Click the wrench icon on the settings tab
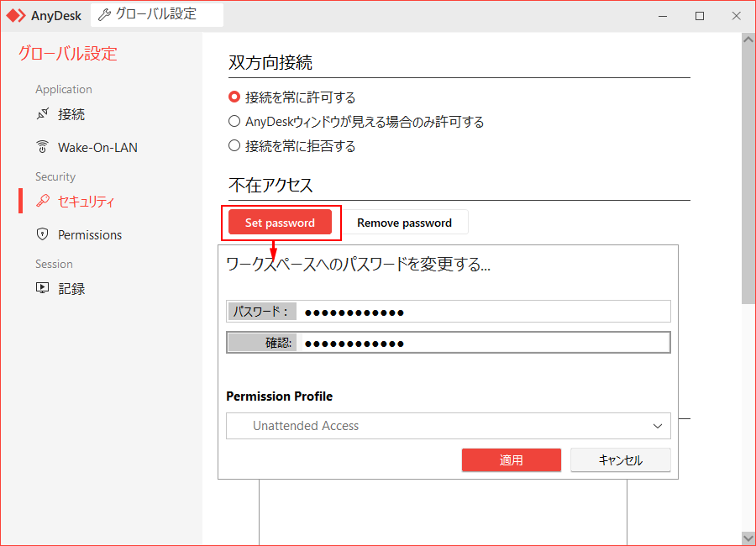The height and width of the screenshot is (546, 756). [105, 13]
